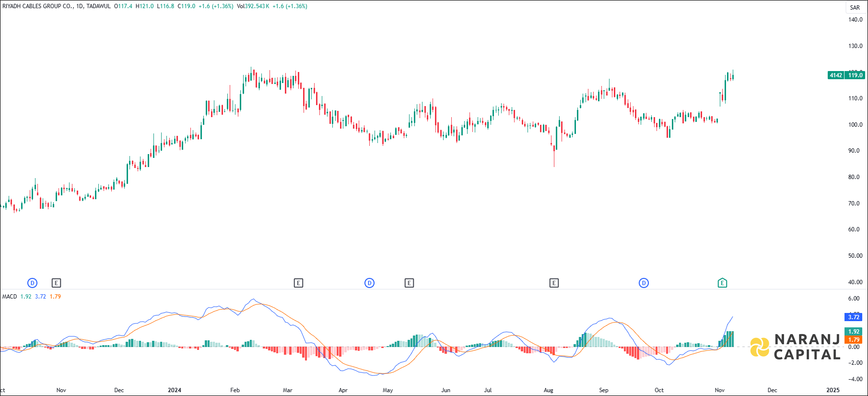Click the dividend D marker left of Nov 2023
This screenshot has height=396, width=868.
[32, 283]
